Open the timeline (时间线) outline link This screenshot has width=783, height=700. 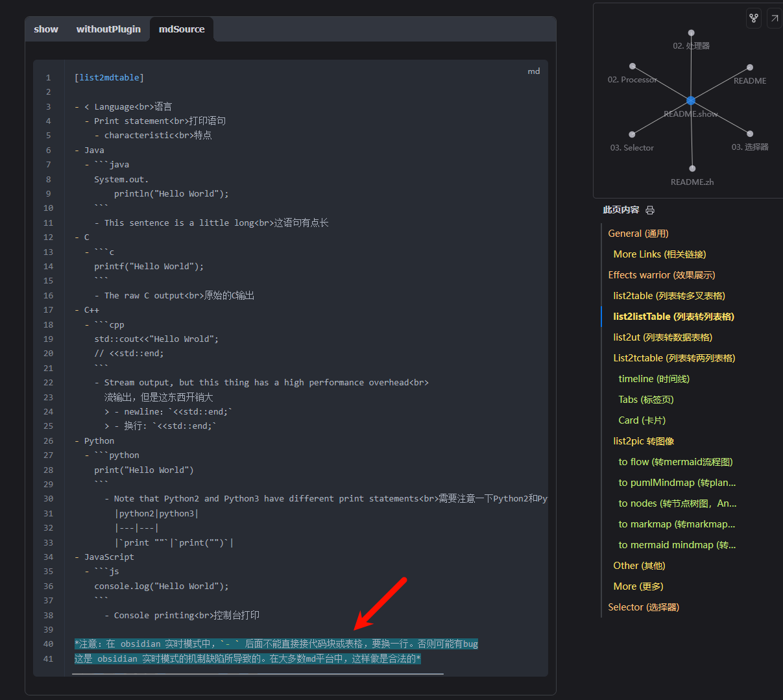point(653,379)
